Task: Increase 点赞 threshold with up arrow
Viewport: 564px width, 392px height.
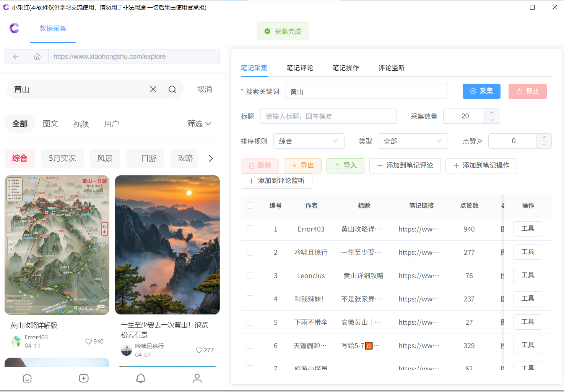Action: tap(544, 137)
